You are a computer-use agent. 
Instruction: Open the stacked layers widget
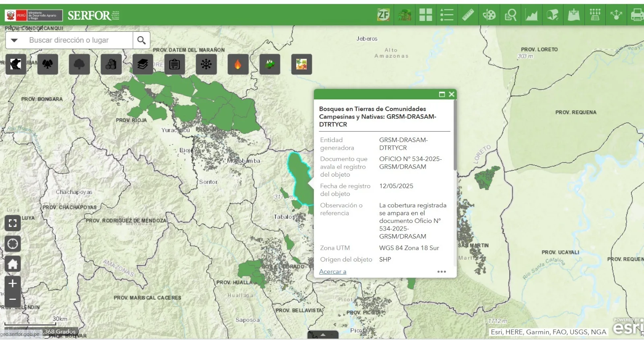(x=142, y=64)
